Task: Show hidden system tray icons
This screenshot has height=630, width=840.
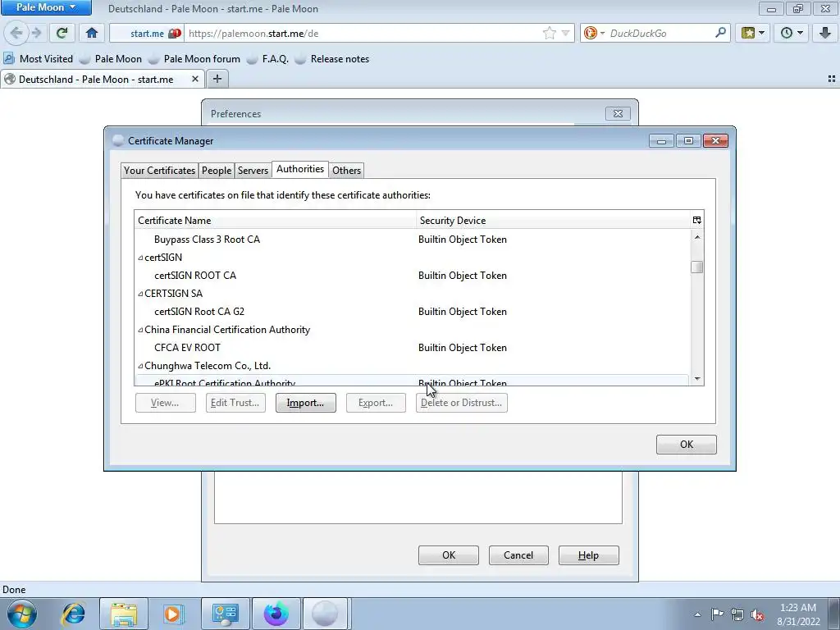Action: (x=697, y=614)
